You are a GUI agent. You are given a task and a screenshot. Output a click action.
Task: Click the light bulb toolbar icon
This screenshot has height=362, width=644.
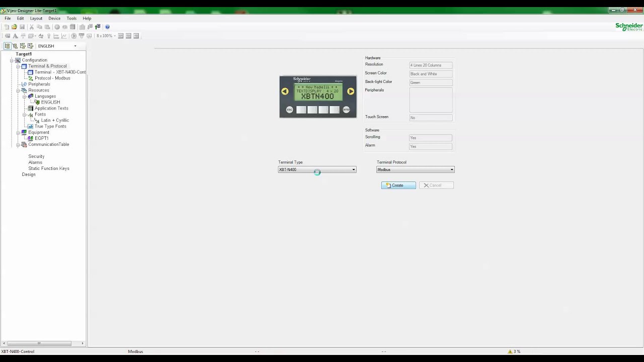(x=49, y=36)
